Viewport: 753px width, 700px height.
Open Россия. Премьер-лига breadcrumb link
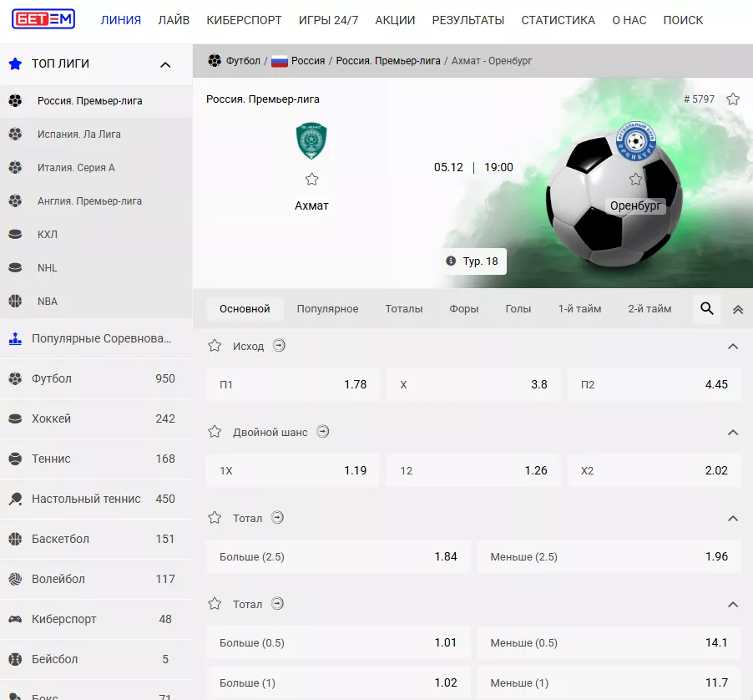click(x=388, y=61)
